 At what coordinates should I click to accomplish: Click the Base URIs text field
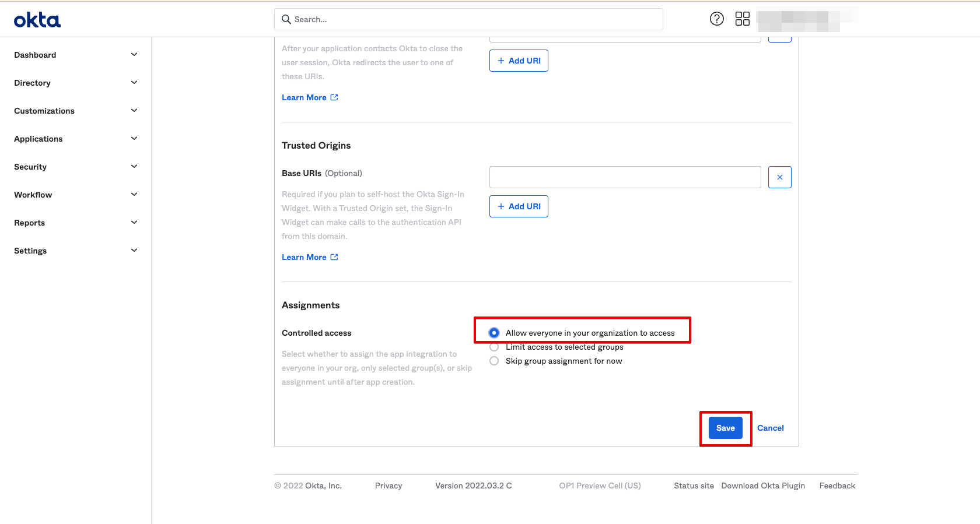[x=625, y=177]
